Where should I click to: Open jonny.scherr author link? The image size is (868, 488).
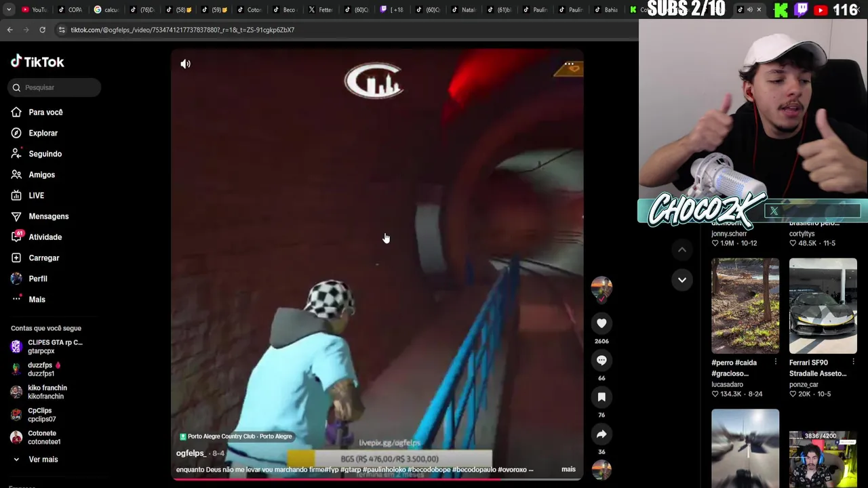click(x=729, y=234)
